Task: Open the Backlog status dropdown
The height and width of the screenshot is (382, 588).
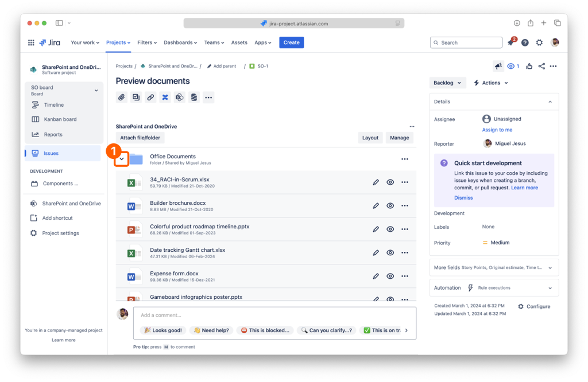Action: [x=447, y=83]
